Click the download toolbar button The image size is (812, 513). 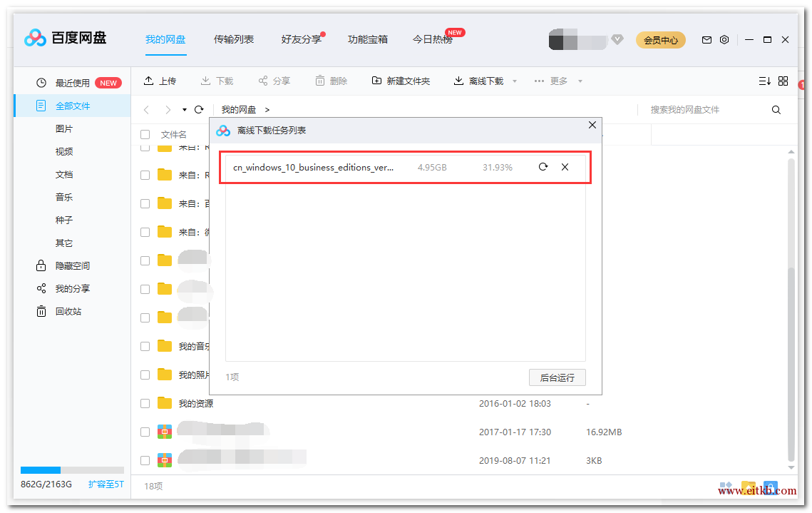(x=217, y=81)
